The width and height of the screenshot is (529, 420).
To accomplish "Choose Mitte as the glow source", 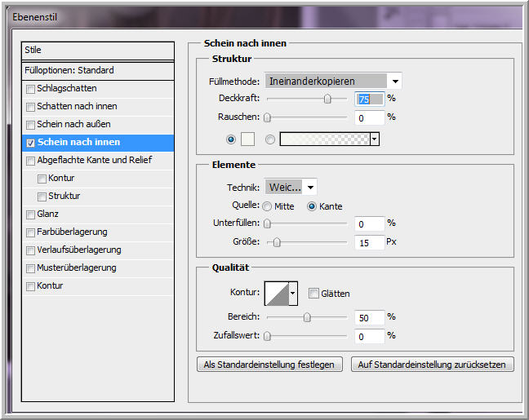I will click(267, 206).
